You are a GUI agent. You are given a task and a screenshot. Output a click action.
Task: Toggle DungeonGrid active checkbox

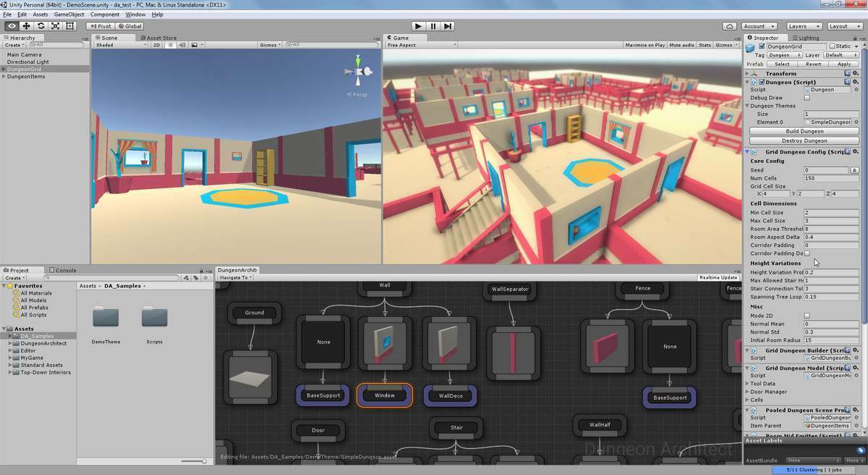tap(762, 46)
